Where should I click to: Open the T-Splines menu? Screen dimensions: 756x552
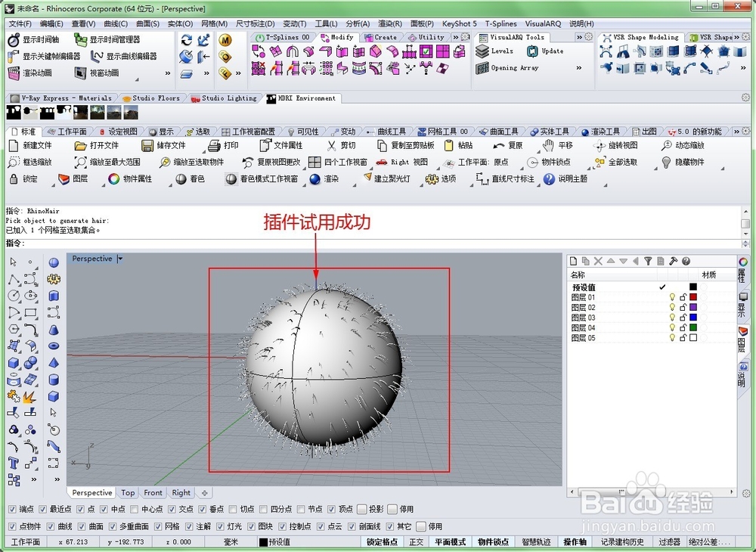point(501,23)
